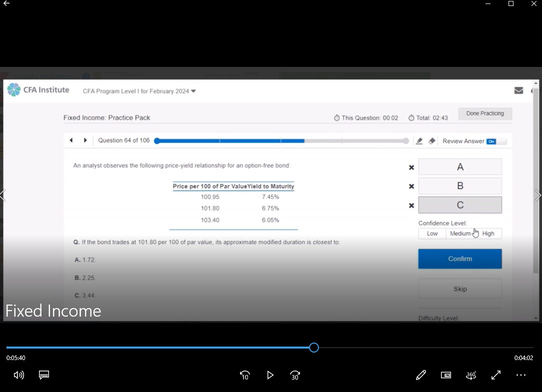
Task: Select High confidence level
Action: click(488, 234)
